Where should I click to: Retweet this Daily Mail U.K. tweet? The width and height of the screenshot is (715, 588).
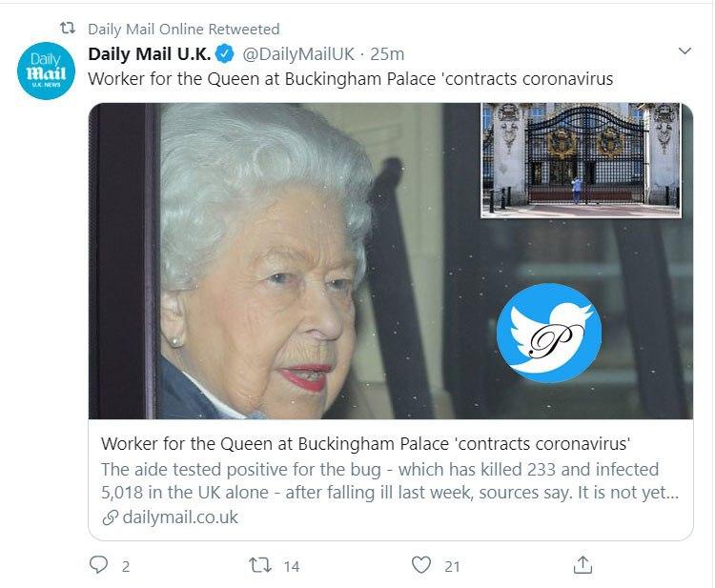pos(260,565)
